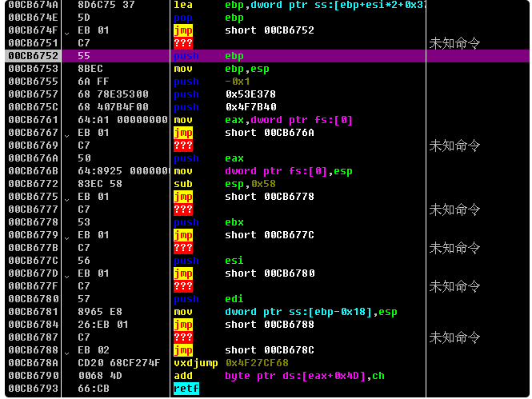Click jmp instruction targeting 00CB6752
Screen dimensions: 532x399
[x=183, y=30]
